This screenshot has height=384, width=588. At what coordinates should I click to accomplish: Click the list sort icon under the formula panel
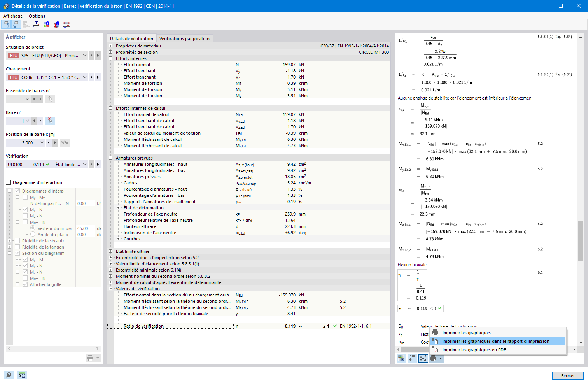pos(412,358)
